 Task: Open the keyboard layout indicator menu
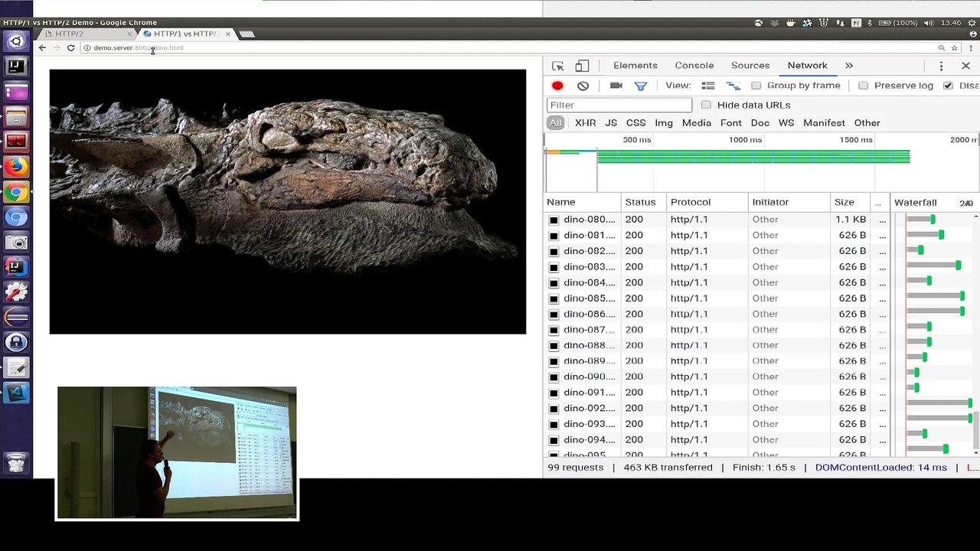[x=856, y=23]
